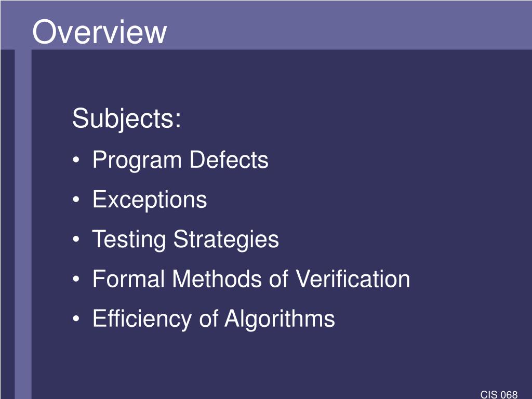Click the Program Defects bullet item
Viewport: 532px width, 399px height.
point(180,160)
